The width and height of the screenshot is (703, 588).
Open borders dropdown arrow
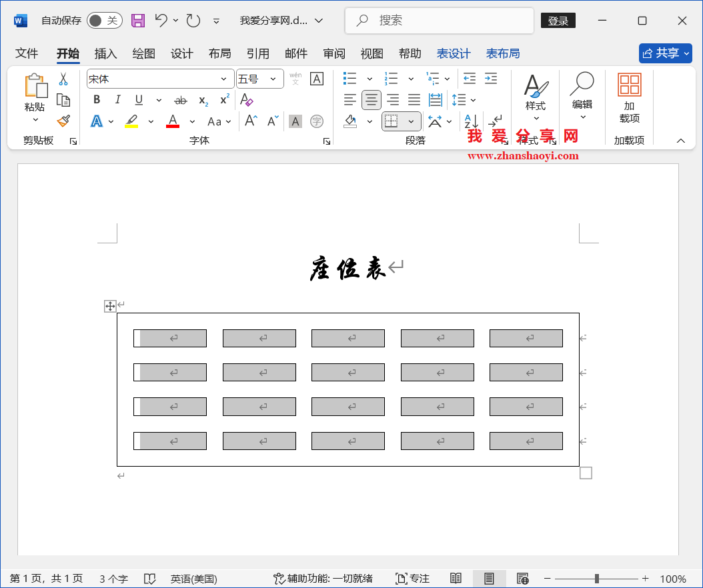[x=411, y=121]
